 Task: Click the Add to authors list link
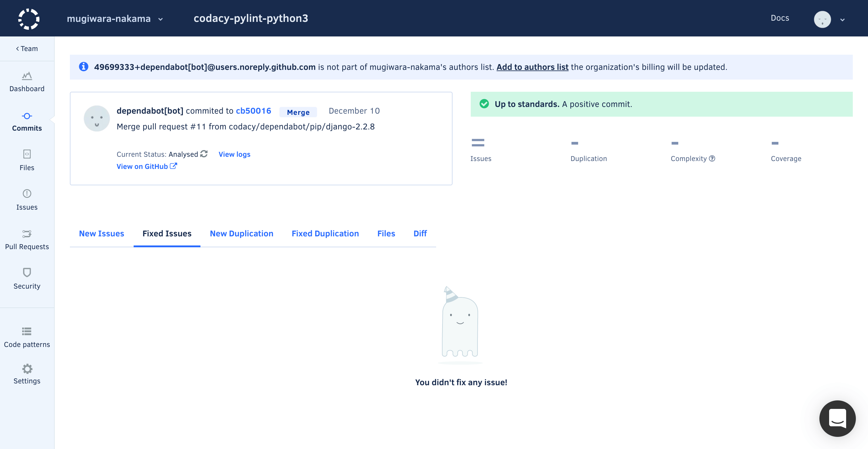tap(532, 67)
